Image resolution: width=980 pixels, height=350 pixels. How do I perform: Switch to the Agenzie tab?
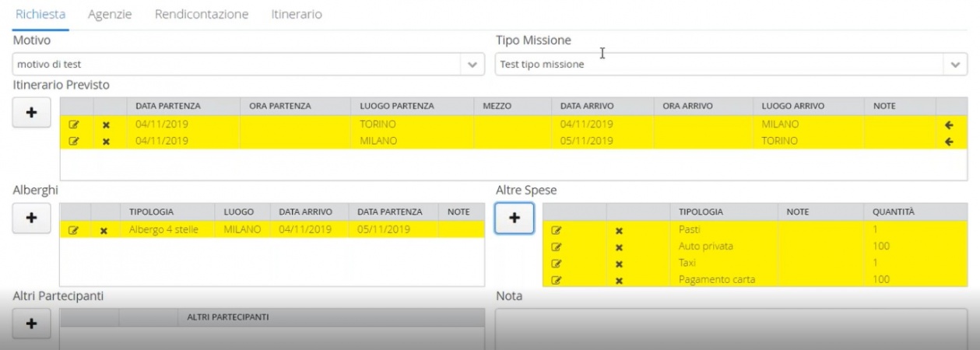point(110,15)
